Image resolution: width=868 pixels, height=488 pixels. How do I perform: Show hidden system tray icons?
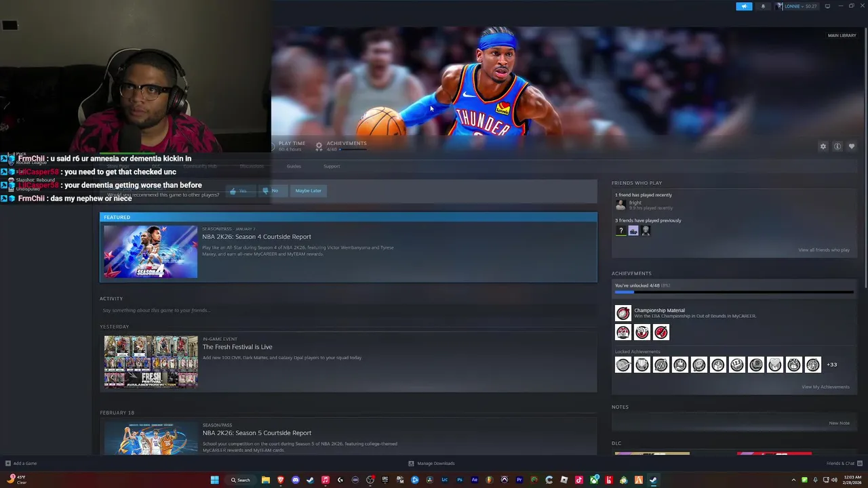pyautogui.click(x=793, y=480)
